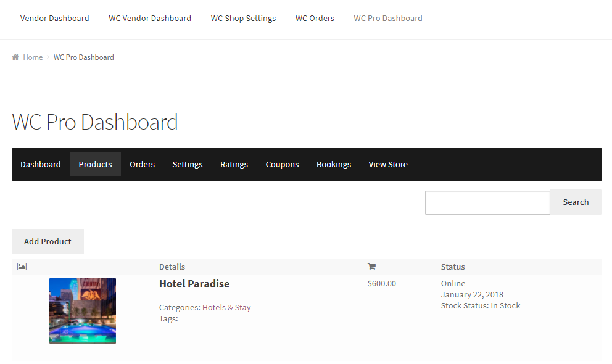Click the Add Product button
This screenshot has height=364, width=612.
click(48, 241)
